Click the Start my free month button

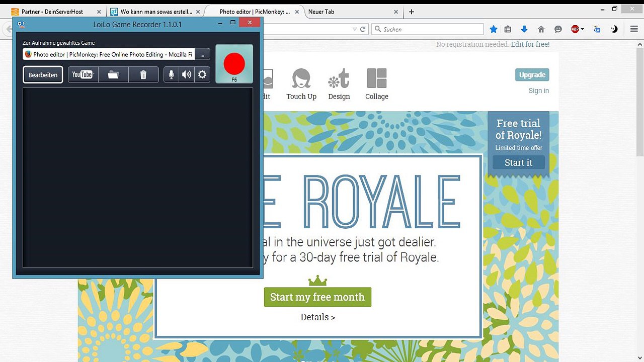point(317,297)
